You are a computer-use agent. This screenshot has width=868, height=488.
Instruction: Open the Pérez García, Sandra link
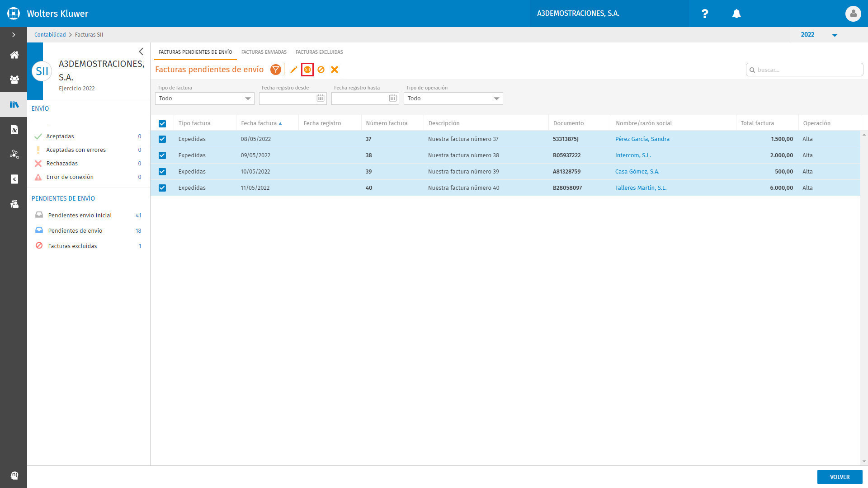(x=642, y=139)
